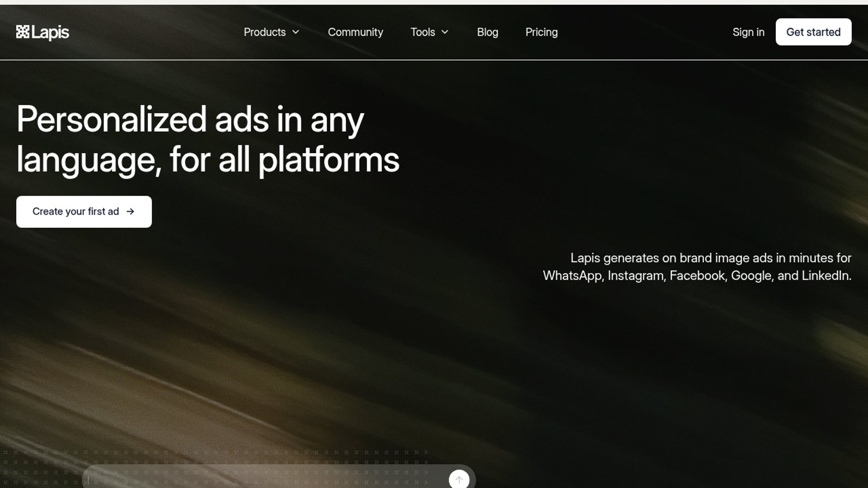Click Sign in
Image resolution: width=868 pixels, height=488 pixels.
[748, 32]
